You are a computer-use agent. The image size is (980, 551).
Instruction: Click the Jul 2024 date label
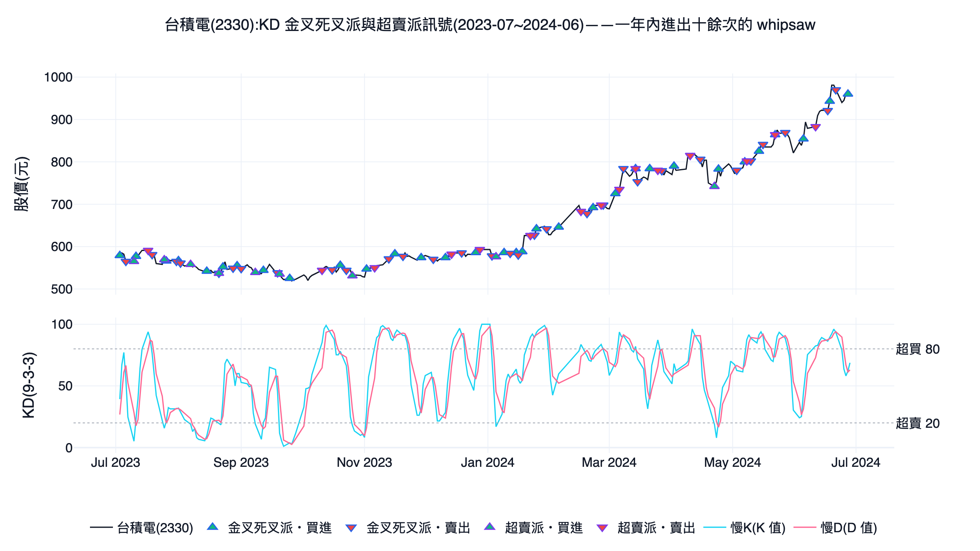[x=856, y=463]
